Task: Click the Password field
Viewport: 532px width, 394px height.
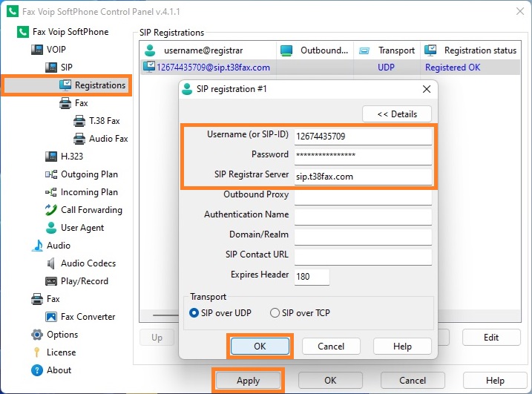Action: click(363, 157)
